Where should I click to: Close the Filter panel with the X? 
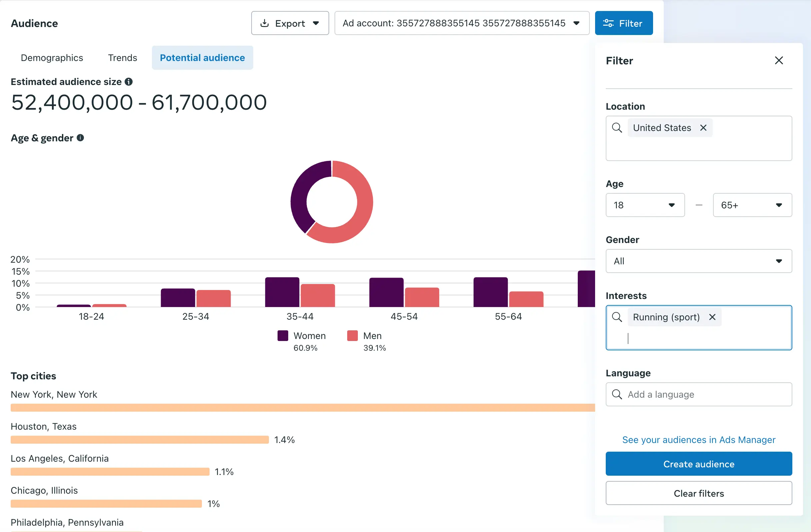pyautogui.click(x=779, y=61)
